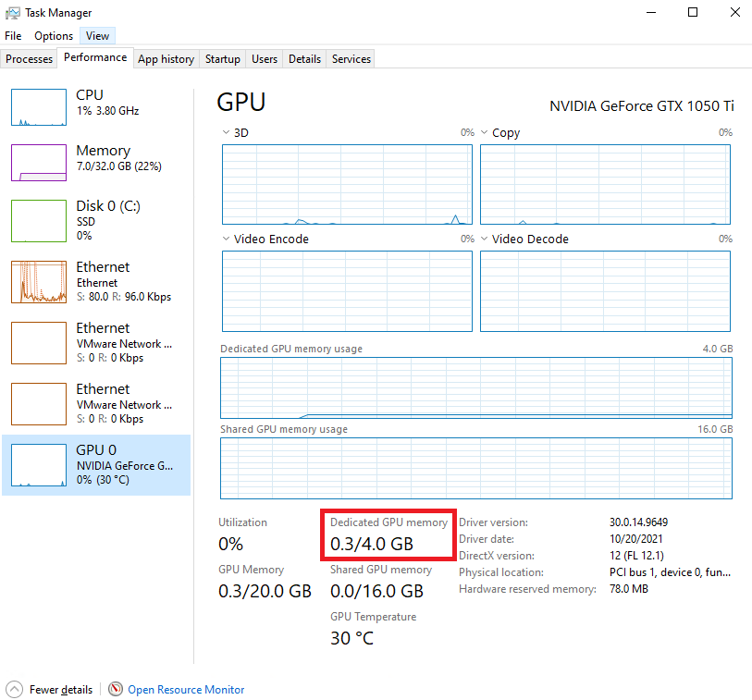The width and height of the screenshot is (752, 700).
Task: Select the Memory entry in the sidebar
Action: (x=96, y=163)
